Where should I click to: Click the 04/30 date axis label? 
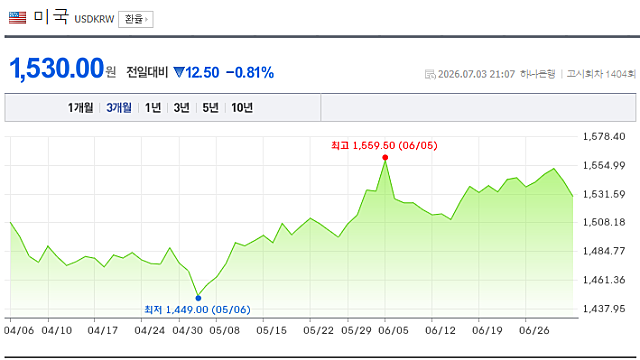[187, 331]
